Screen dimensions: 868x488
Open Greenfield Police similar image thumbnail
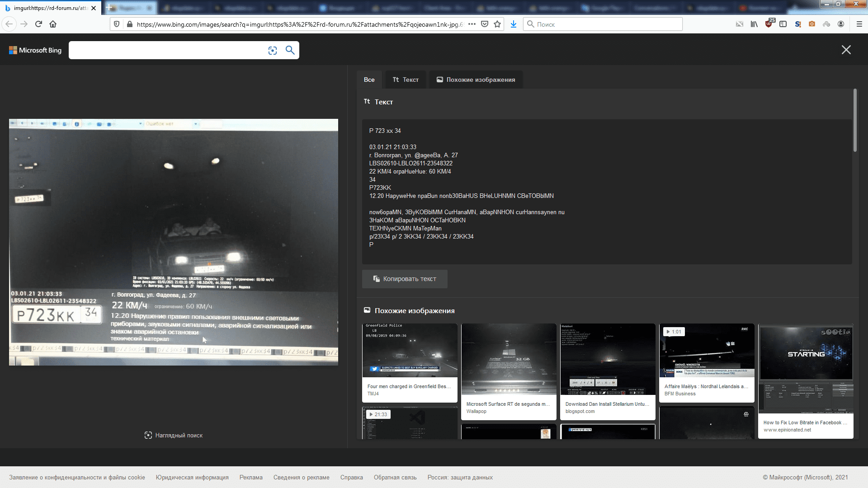[x=410, y=350]
